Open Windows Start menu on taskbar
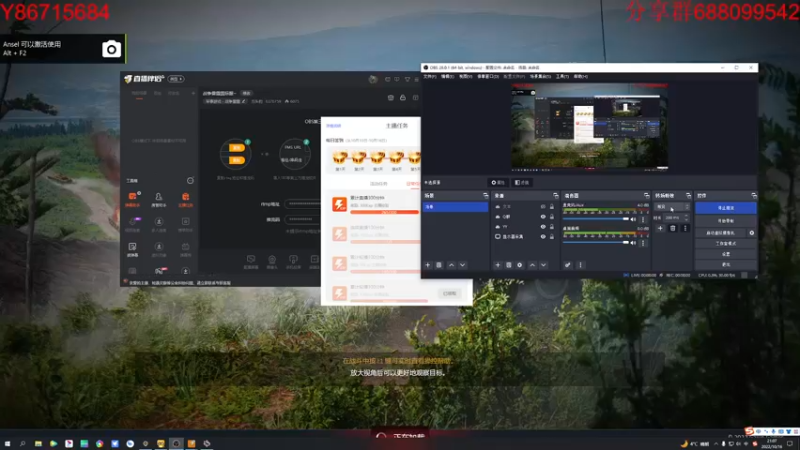Image resolution: width=800 pixels, height=450 pixels. [x=7, y=443]
